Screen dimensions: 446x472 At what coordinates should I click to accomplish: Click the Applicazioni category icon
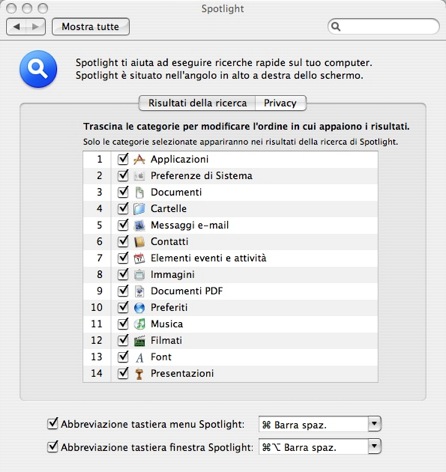[139, 159]
